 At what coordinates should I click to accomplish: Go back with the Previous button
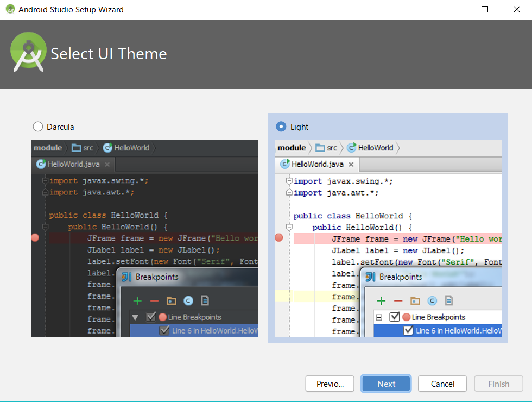[x=330, y=384]
